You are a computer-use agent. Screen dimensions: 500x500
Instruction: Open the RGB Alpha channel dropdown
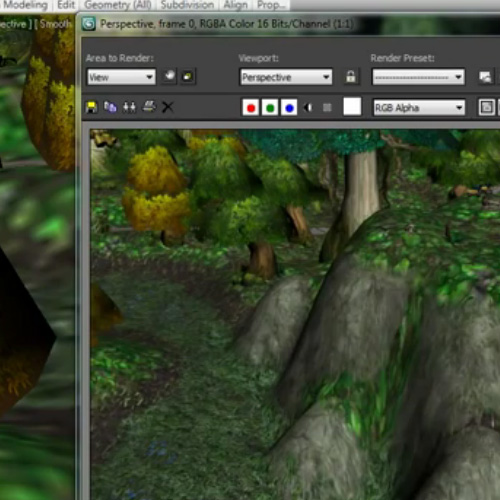click(419, 107)
